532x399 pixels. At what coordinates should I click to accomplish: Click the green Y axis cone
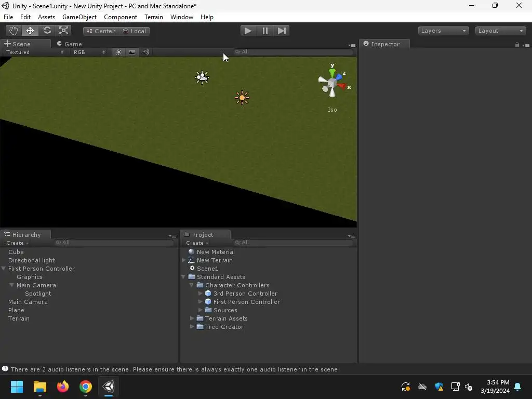click(x=332, y=72)
